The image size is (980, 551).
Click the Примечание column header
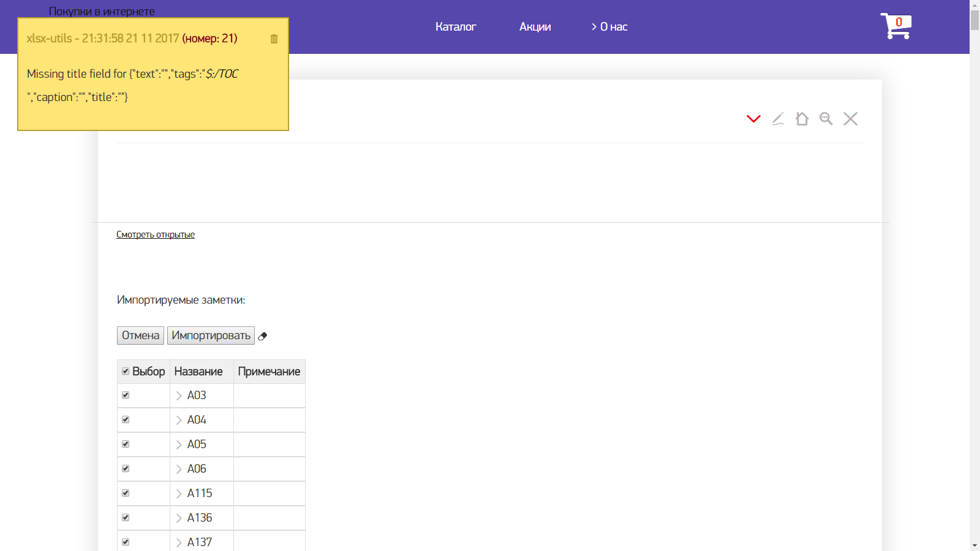click(x=269, y=372)
